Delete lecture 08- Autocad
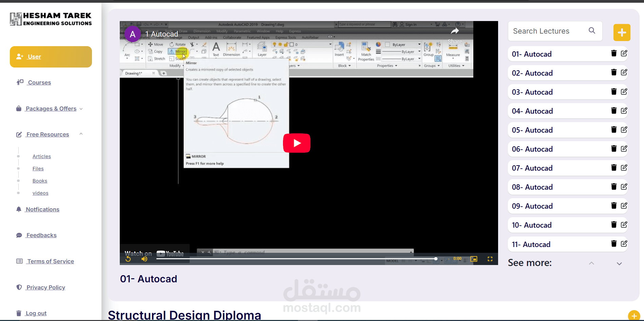This screenshot has width=644, height=321. 613,187
